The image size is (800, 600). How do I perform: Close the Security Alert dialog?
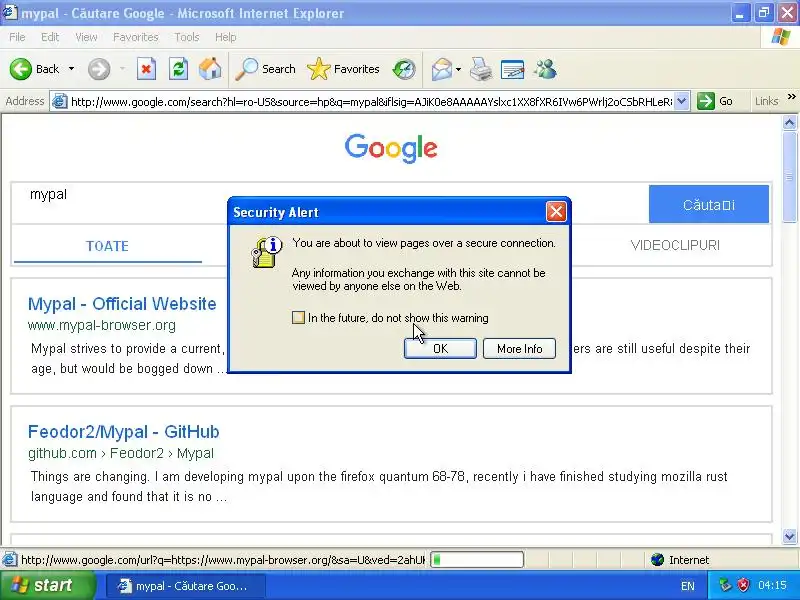point(556,211)
